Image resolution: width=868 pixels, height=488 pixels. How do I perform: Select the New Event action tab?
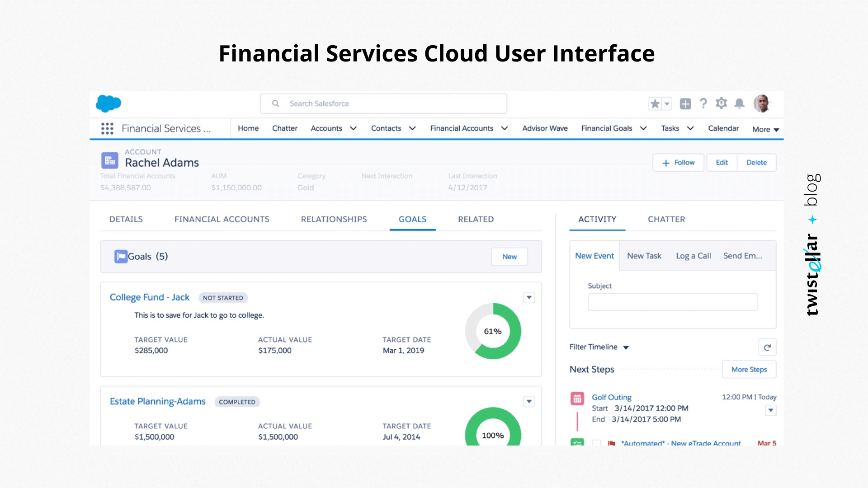594,256
